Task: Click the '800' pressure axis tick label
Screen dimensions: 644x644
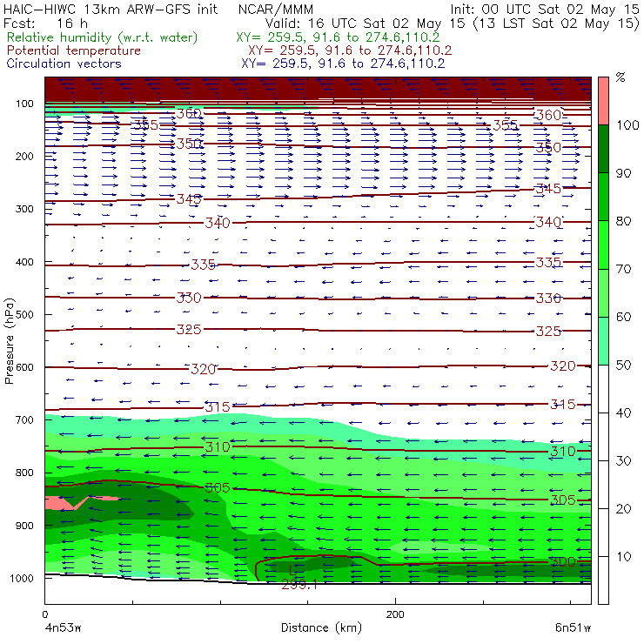Action: 24,473
